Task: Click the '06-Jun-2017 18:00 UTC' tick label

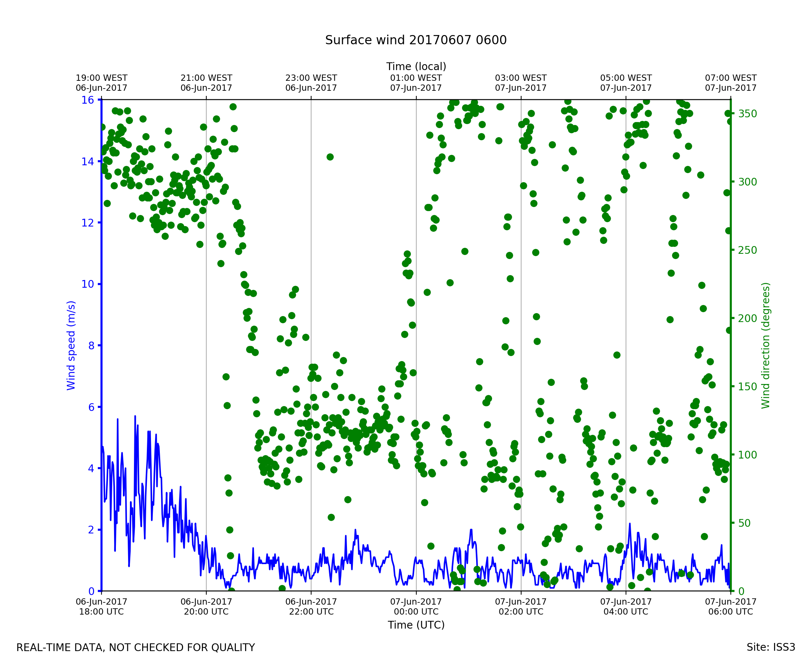Action: pos(101,606)
